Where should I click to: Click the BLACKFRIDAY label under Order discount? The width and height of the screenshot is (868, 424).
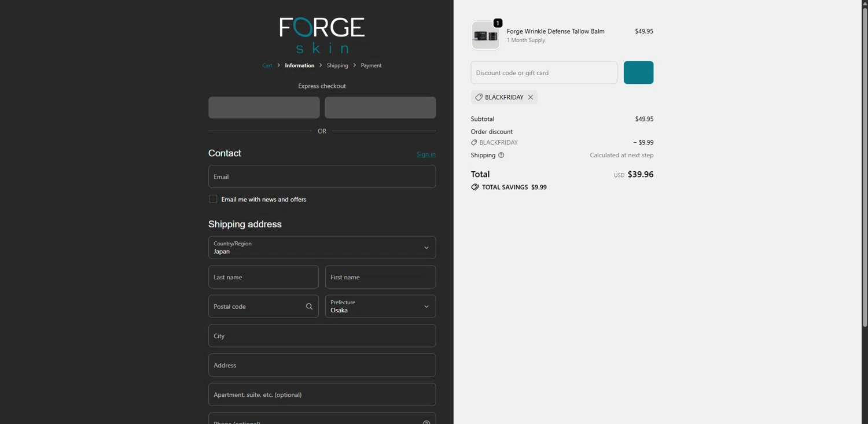click(x=498, y=142)
